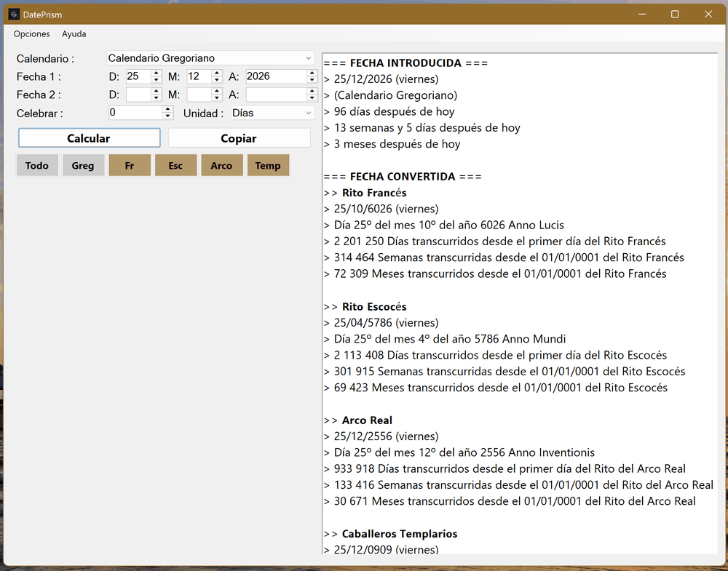Click the "Rito Escocés" heading in results
The height and width of the screenshot is (571, 728).
374,307
